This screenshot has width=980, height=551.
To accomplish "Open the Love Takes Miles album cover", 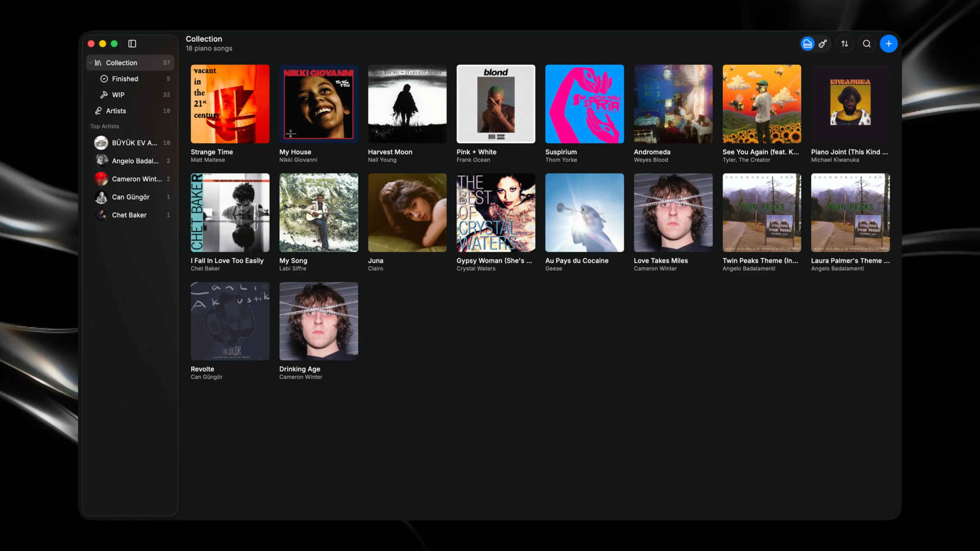I will click(x=673, y=212).
